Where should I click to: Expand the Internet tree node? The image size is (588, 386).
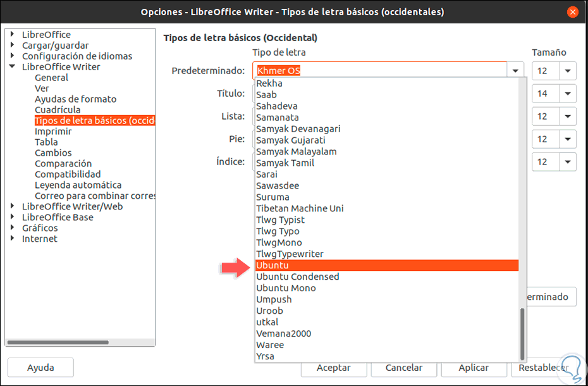pyautogui.click(x=13, y=239)
